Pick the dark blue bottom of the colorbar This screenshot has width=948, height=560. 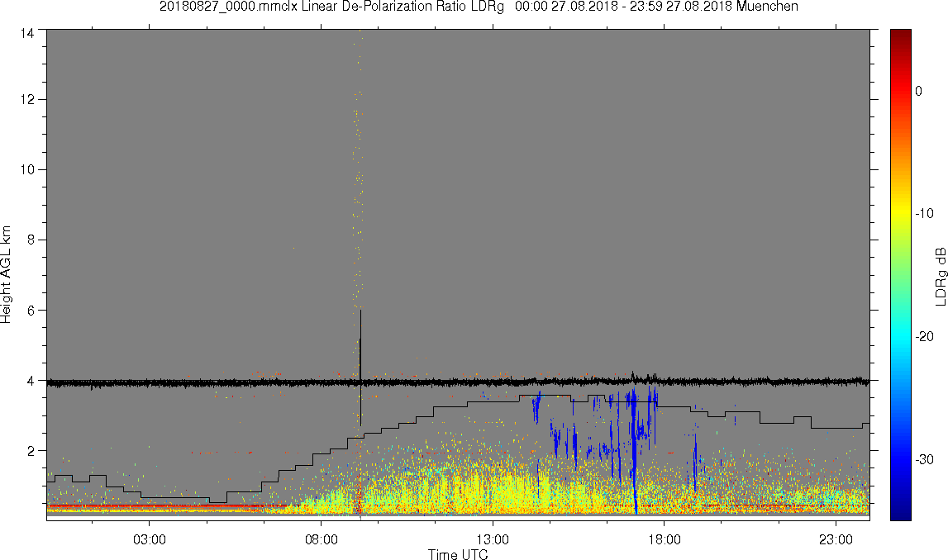point(900,510)
